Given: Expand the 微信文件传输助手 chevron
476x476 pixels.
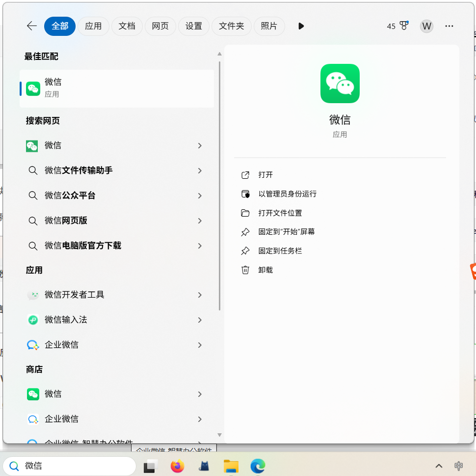Looking at the screenshot, I should (x=200, y=171).
